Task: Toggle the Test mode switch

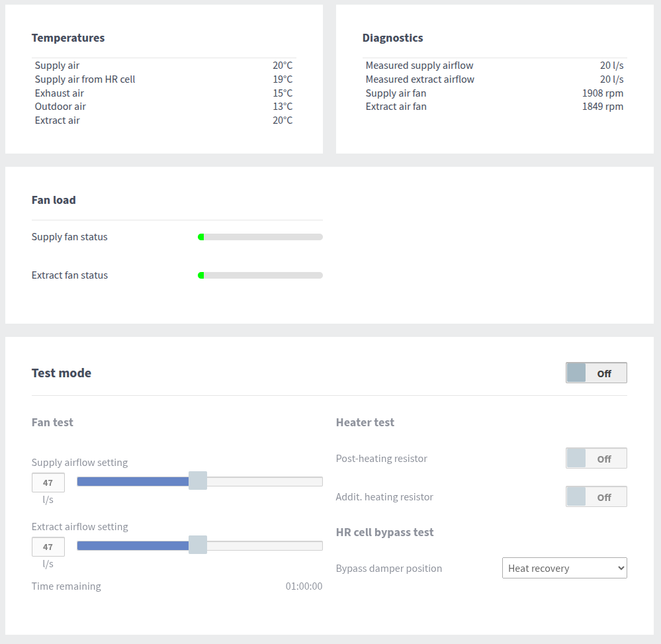Action: [x=595, y=373]
